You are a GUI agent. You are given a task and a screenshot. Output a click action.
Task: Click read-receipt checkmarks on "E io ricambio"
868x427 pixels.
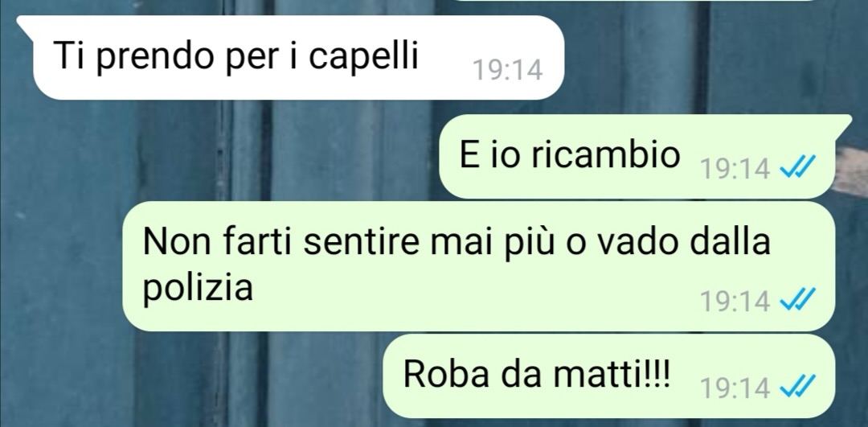point(798,166)
